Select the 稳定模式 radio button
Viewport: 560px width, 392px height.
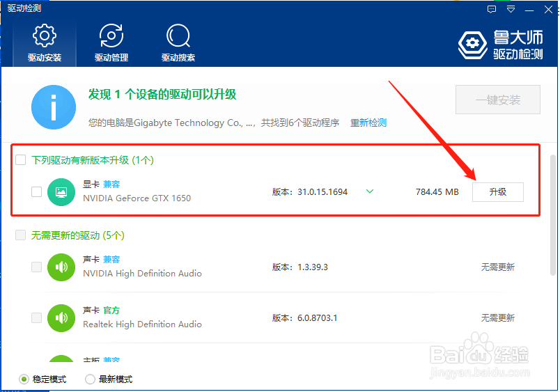24,379
